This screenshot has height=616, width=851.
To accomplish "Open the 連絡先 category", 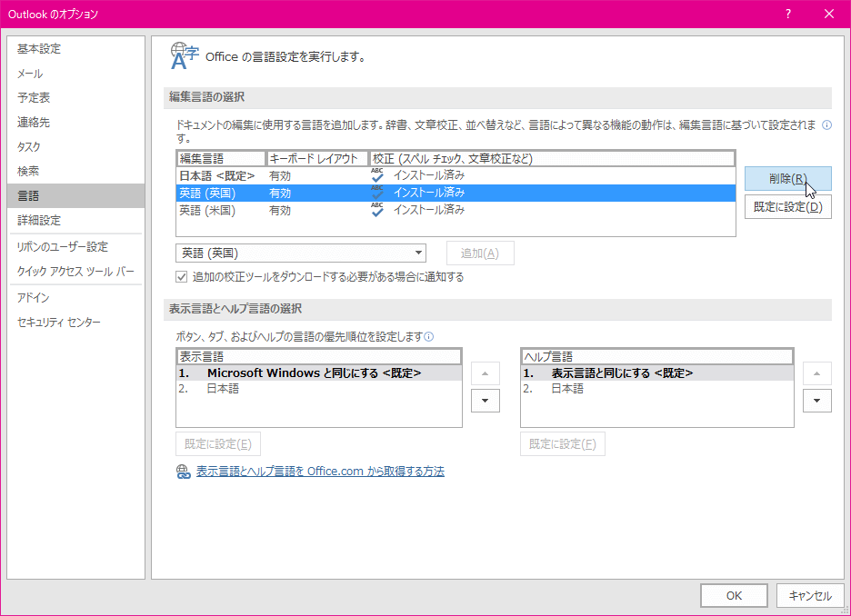I will 76,122.
